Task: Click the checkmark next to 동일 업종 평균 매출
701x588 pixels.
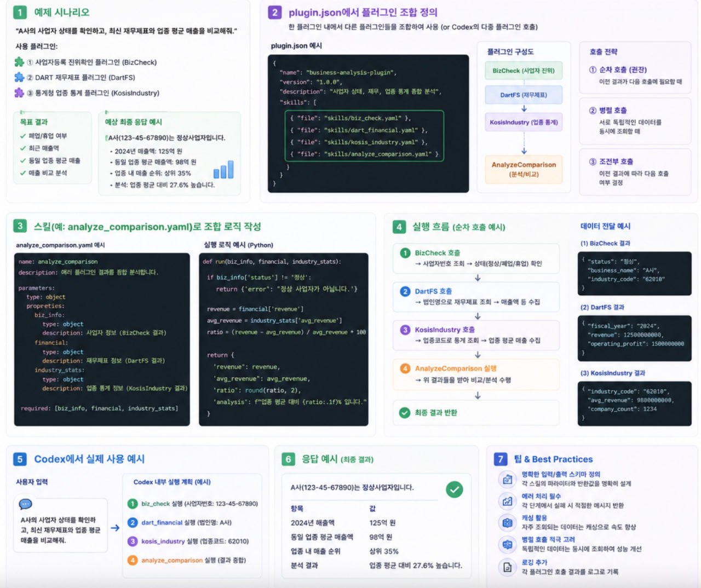Action: 23,160
